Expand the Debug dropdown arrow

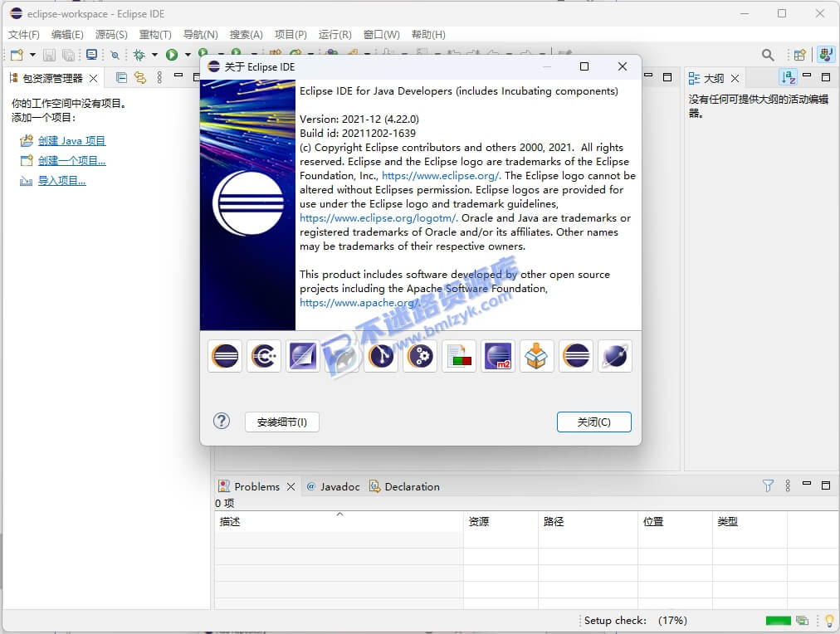tap(154, 55)
